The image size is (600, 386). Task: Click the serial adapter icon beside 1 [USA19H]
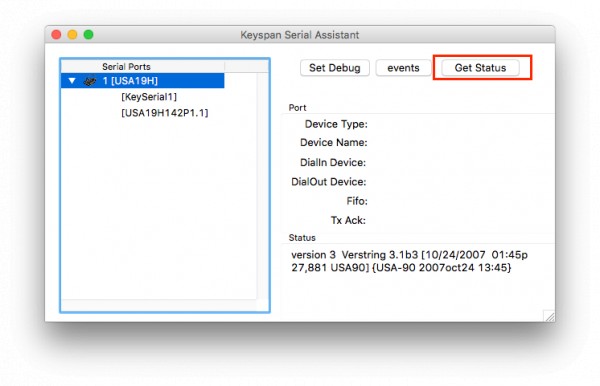[90, 81]
